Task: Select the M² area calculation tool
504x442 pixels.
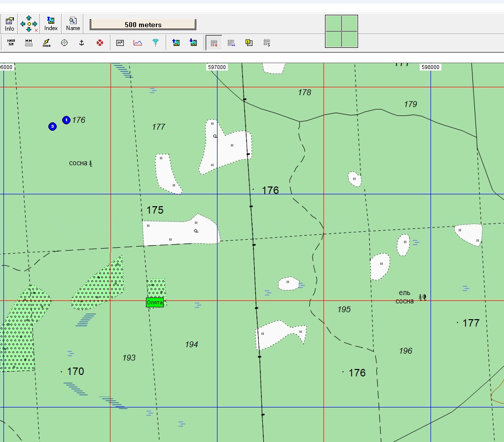Action: click(120, 43)
